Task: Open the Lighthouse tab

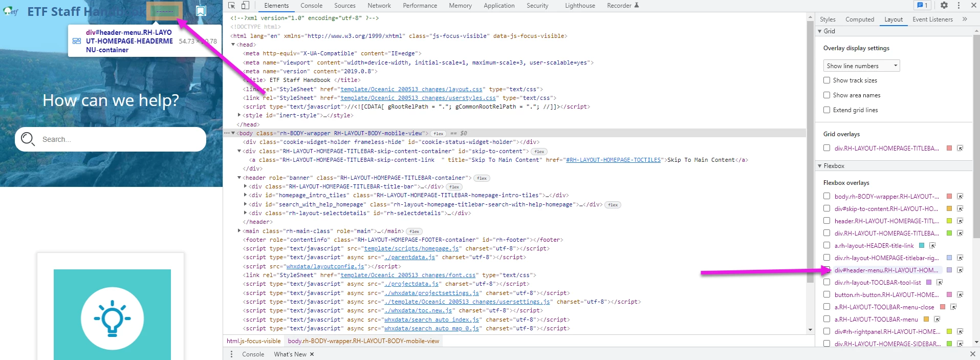Action: tap(580, 6)
